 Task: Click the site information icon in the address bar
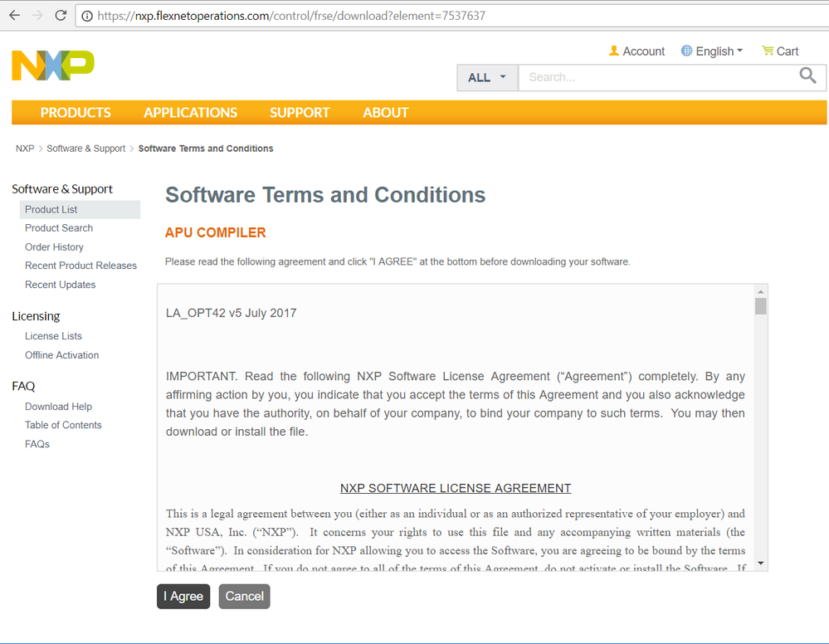tap(87, 15)
